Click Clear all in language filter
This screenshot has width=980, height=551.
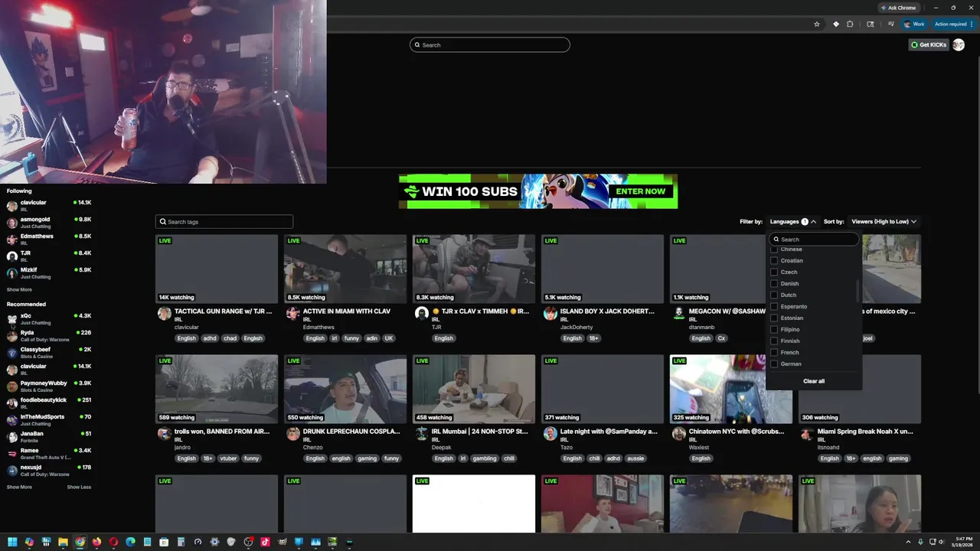pos(814,381)
